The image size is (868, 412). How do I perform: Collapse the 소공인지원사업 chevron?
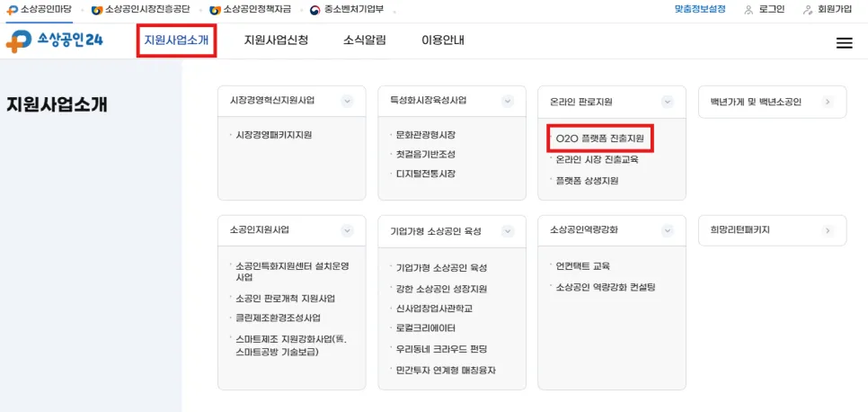click(347, 230)
